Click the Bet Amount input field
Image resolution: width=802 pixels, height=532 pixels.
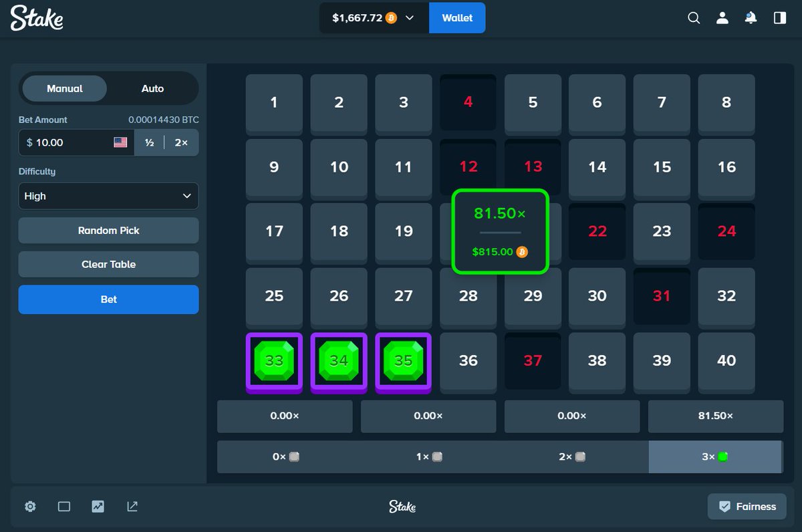click(76, 142)
